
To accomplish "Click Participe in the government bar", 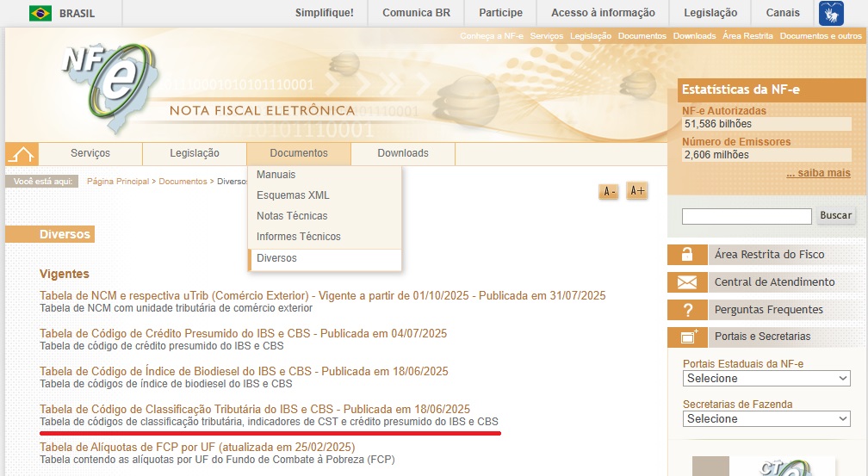I will [500, 13].
